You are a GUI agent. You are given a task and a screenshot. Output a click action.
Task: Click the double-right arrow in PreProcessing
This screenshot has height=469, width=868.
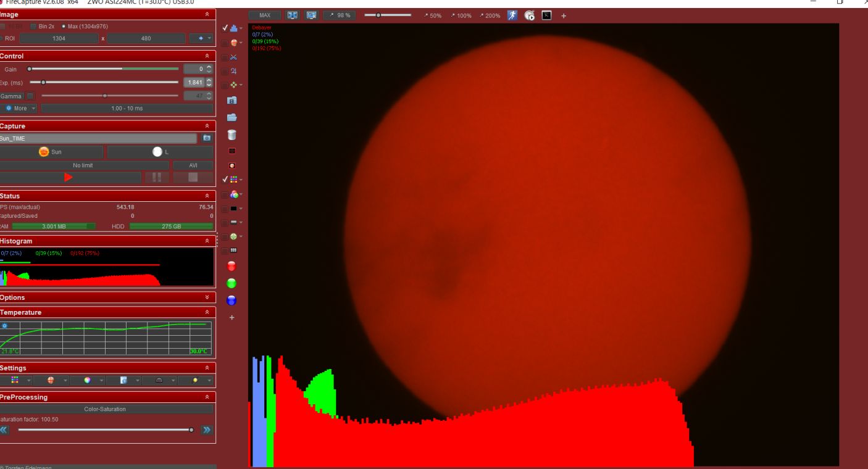pos(207,430)
